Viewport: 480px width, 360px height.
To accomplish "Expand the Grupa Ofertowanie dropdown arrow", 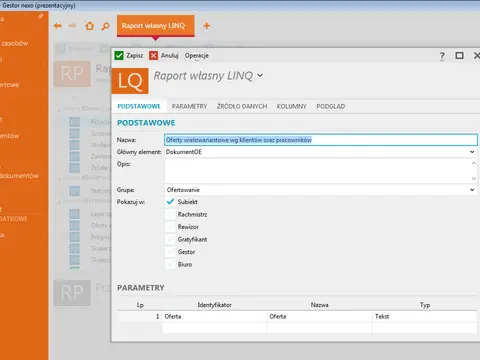I will tap(472, 190).
